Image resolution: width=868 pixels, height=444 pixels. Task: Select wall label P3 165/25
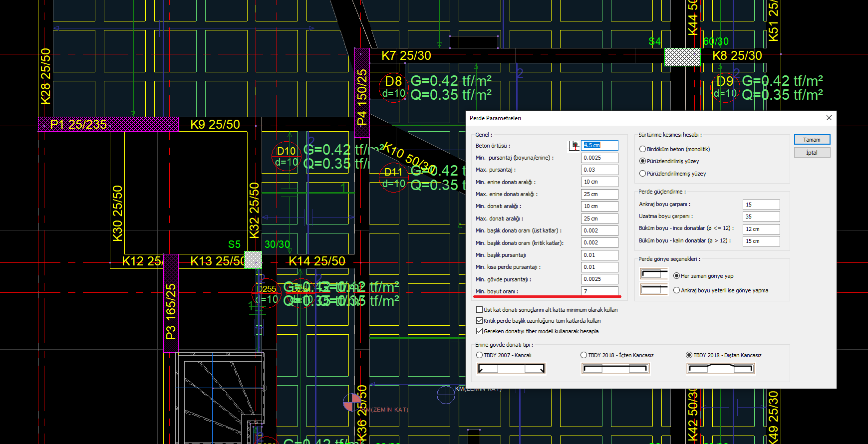coord(171,312)
